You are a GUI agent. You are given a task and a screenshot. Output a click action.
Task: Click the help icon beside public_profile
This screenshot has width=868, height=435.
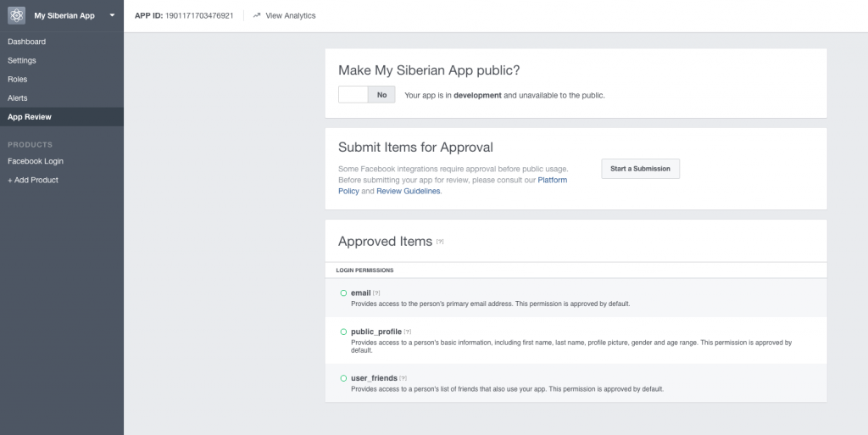point(408,332)
